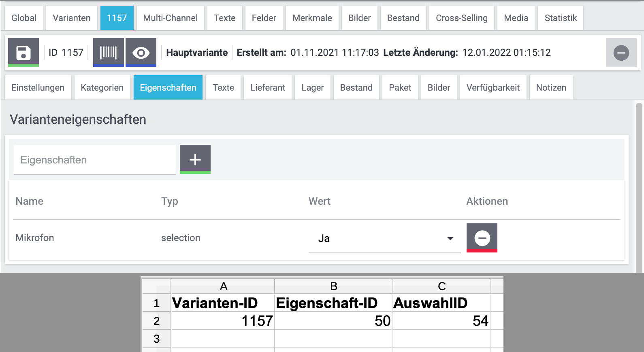The image size is (644, 352).
Task: Open the Global tab
Action: 24,18
